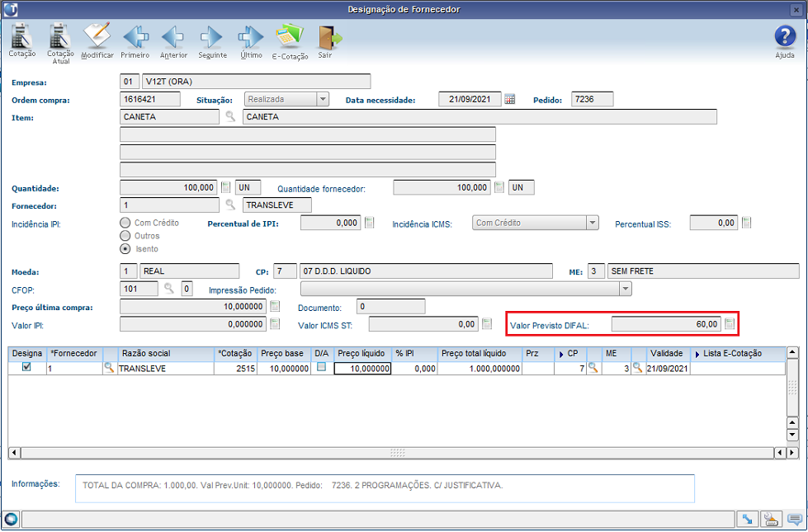Click into Ordem compra field 1616421
Image resolution: width=808 pixels, height=532 pixels.
150,99
